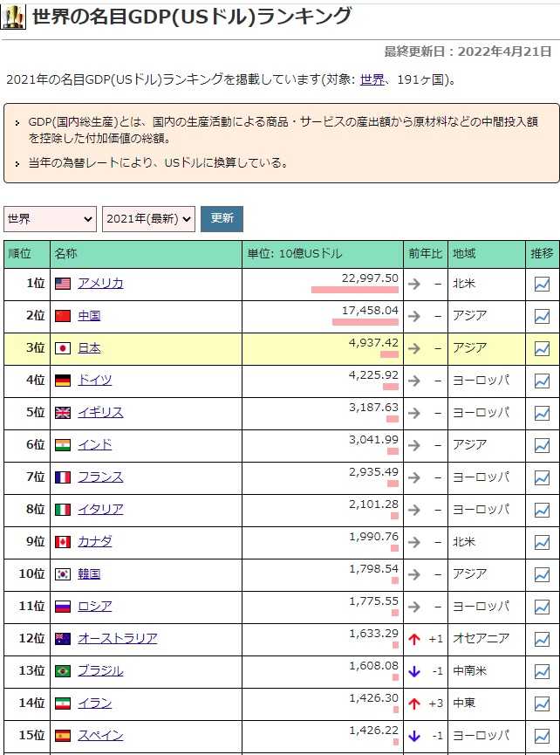Open the オーストラリア country link
Image resolution: width=560 pixels, height=755 pixels.
tap(118, 638)
